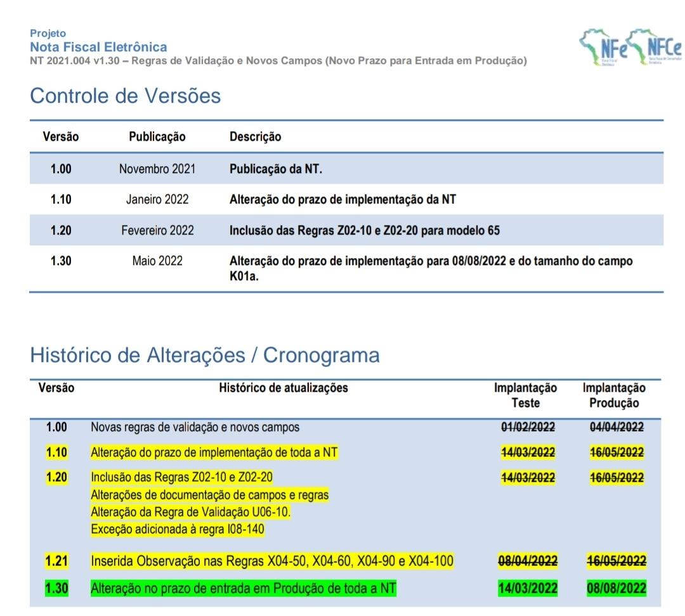Click the "Janeiro 2022" publication cell

(x=157, y=200)
